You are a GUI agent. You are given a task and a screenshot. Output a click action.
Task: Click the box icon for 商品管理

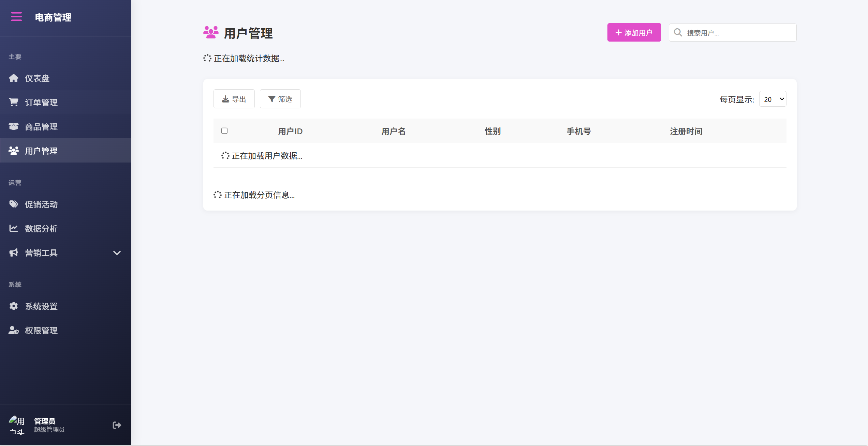pyautogui.click(x=14, y=126)
